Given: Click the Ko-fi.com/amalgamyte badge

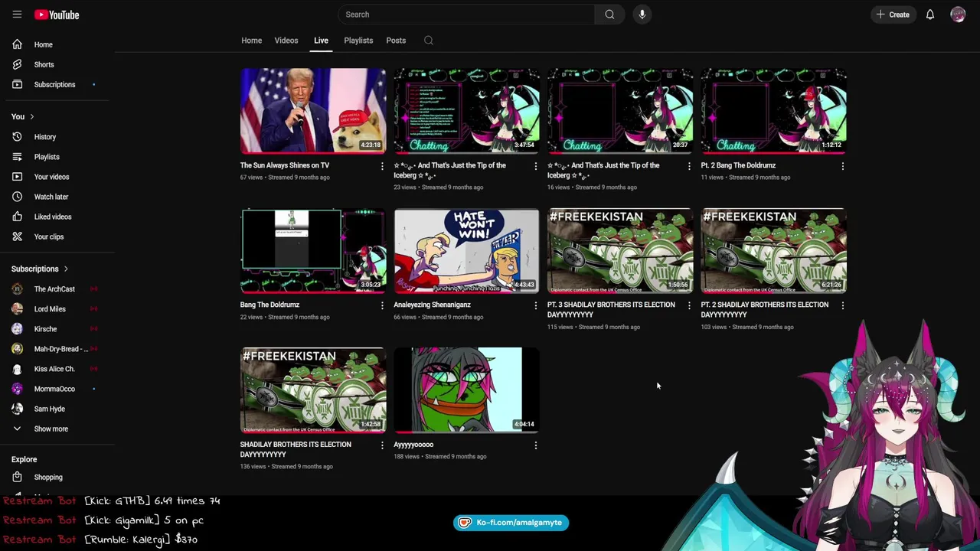Looking at the screenshot, I should [x=511, y=523].
